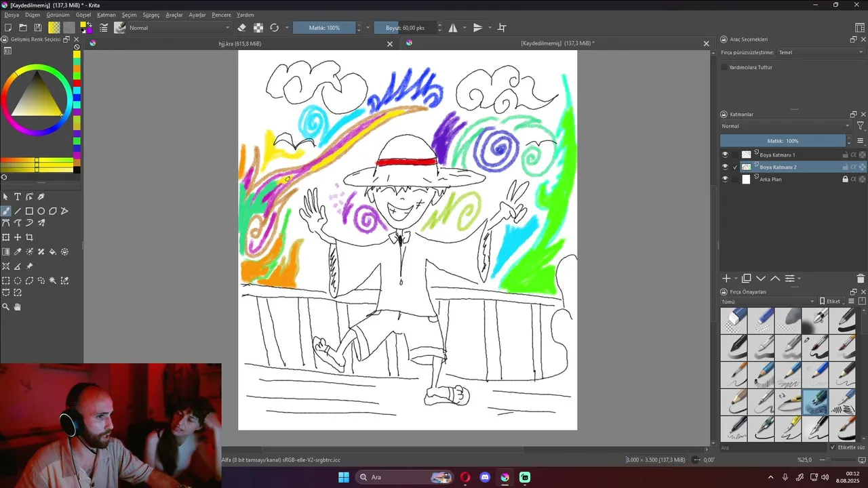Click the Windows Start button

[x=344, y=477]
